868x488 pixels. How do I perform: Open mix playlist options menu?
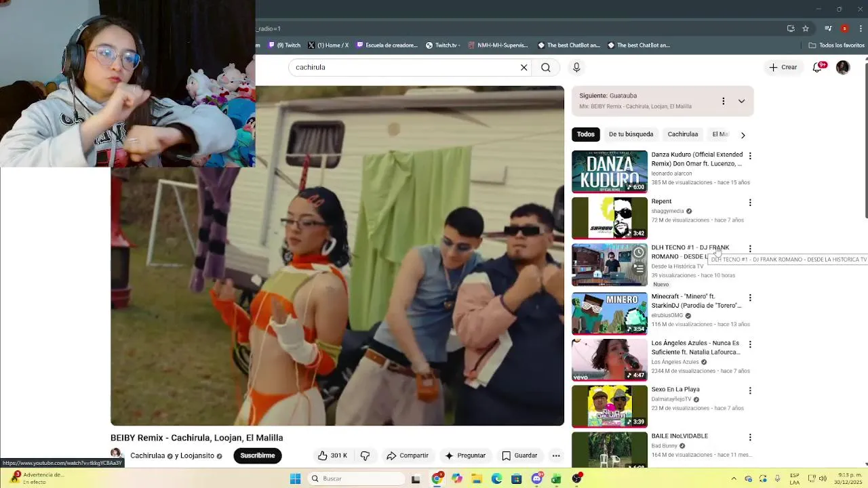click(723, 101)
